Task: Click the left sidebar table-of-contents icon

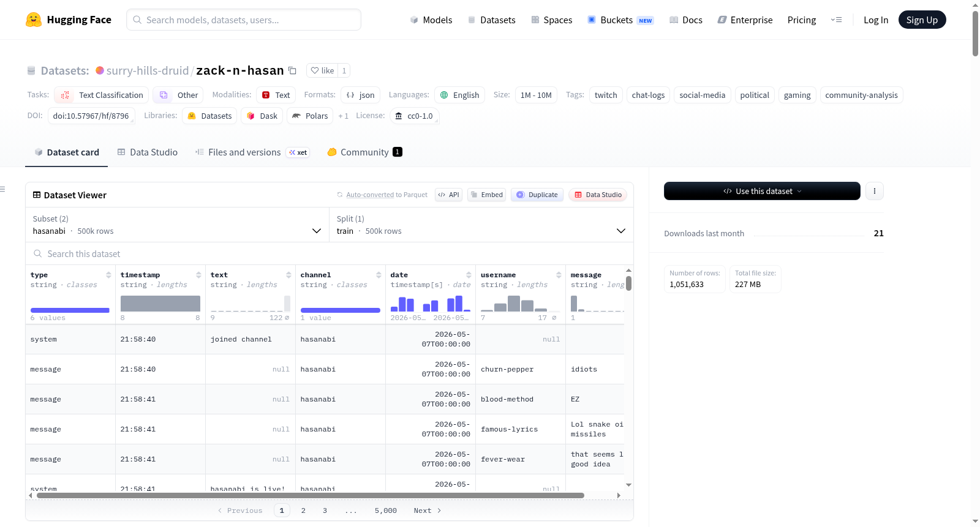Action: [x=3, y=189]
